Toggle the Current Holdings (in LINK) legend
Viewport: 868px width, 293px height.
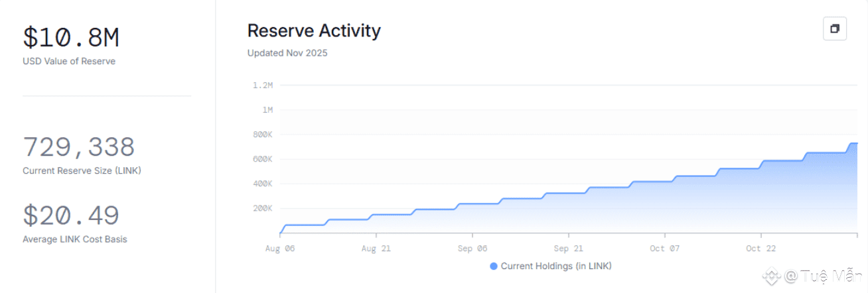pyautogui.click(x=551, y=266)
